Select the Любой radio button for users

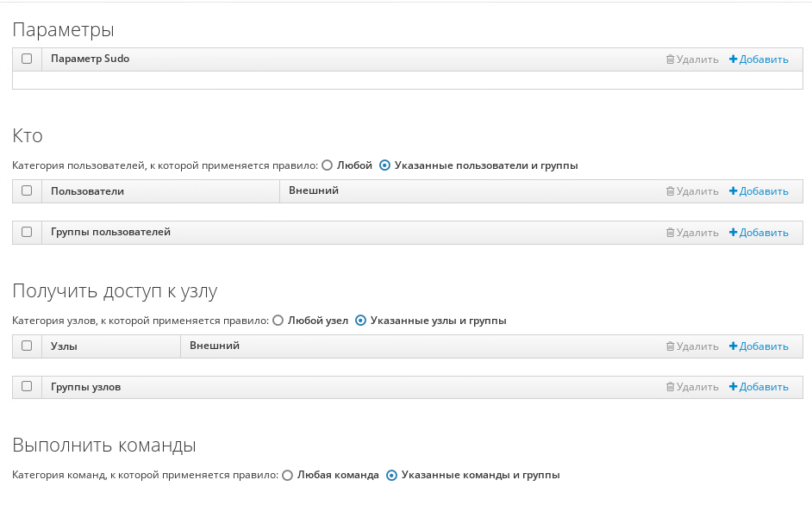point(328,165)
